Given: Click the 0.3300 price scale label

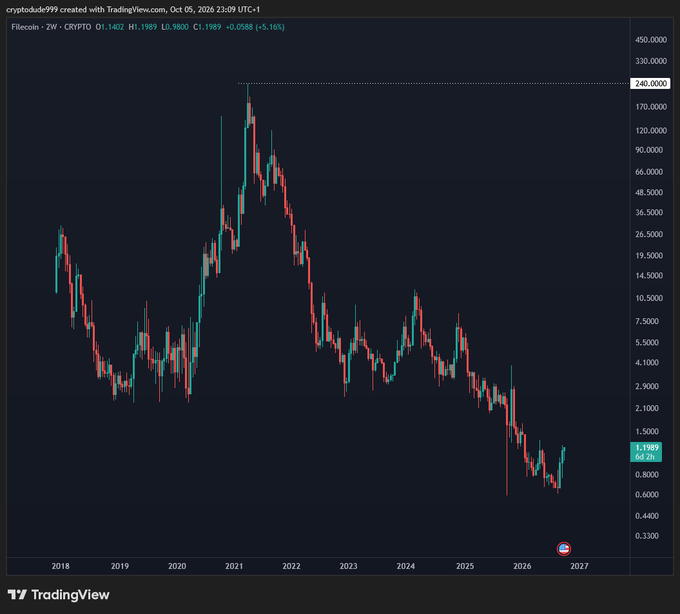Looking at the screenshot, I should [x=647, y=536].
